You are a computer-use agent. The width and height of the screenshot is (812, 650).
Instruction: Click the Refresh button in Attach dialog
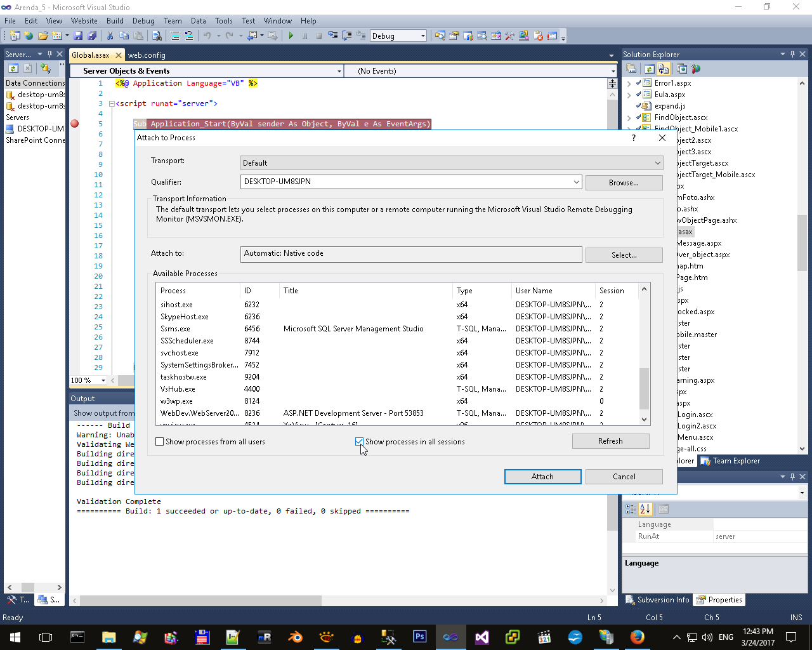tap(611, 441)
